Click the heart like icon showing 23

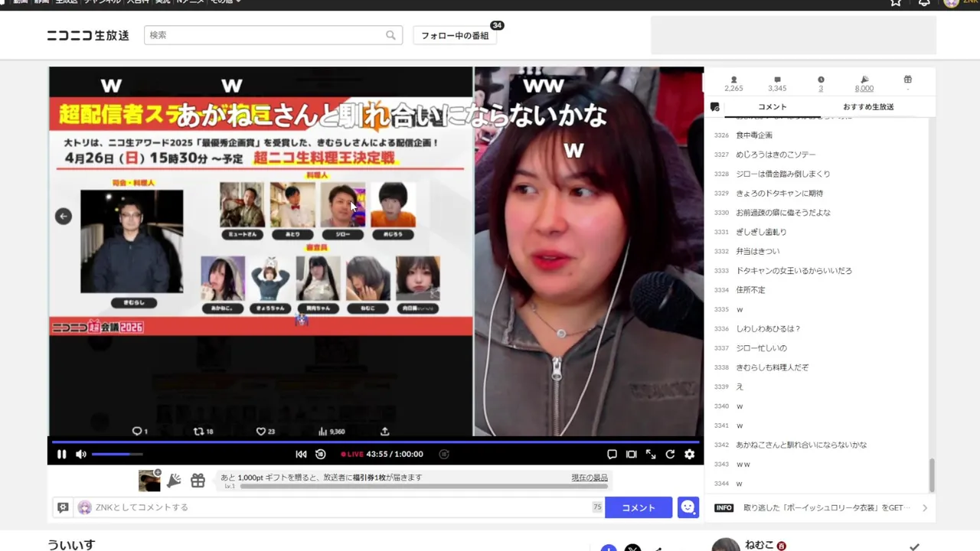pos(260,432)
